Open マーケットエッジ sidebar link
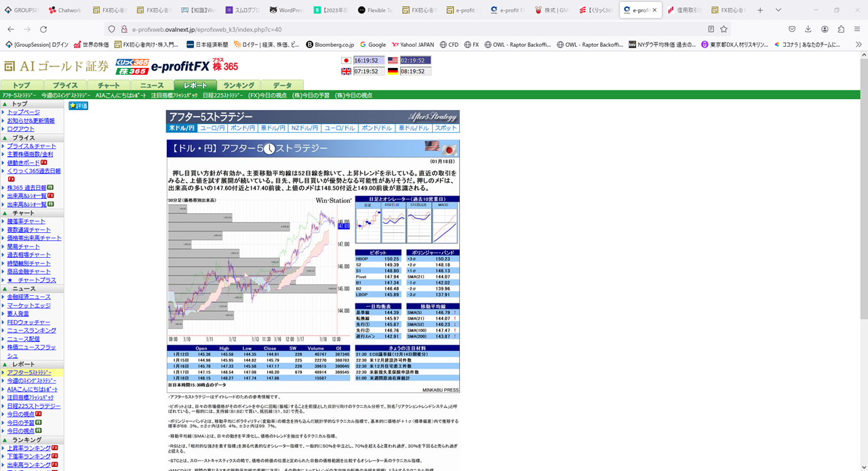 [29, 305]
